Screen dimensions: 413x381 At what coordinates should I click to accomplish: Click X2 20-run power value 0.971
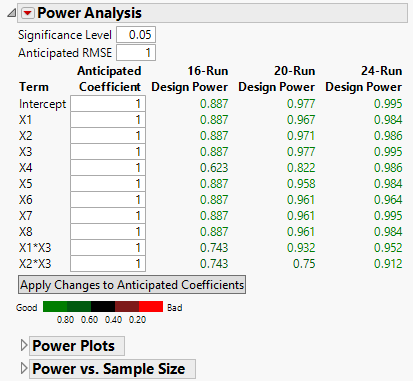tap(301, 136)
